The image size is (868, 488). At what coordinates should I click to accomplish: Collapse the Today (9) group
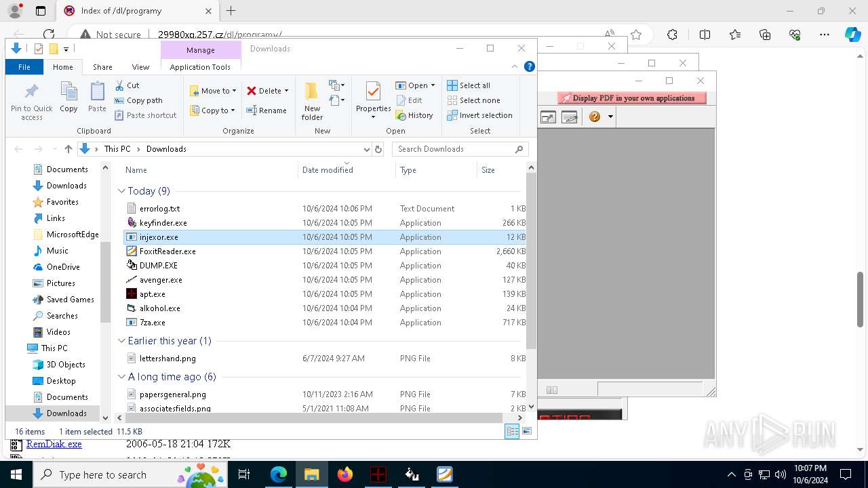coord(121,191)
